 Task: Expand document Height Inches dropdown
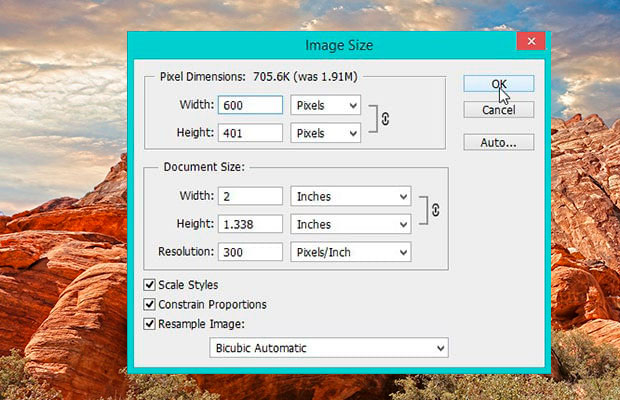coord(350,224)
